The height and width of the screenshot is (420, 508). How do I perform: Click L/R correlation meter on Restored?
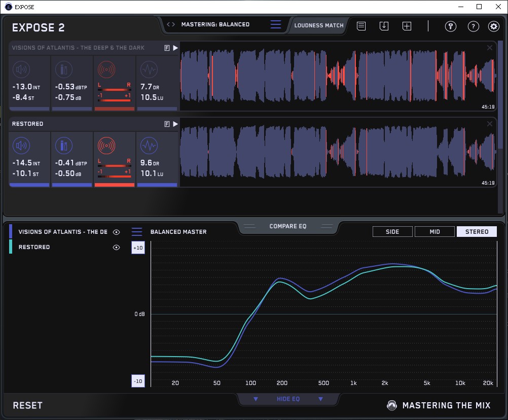click(115, 168)
